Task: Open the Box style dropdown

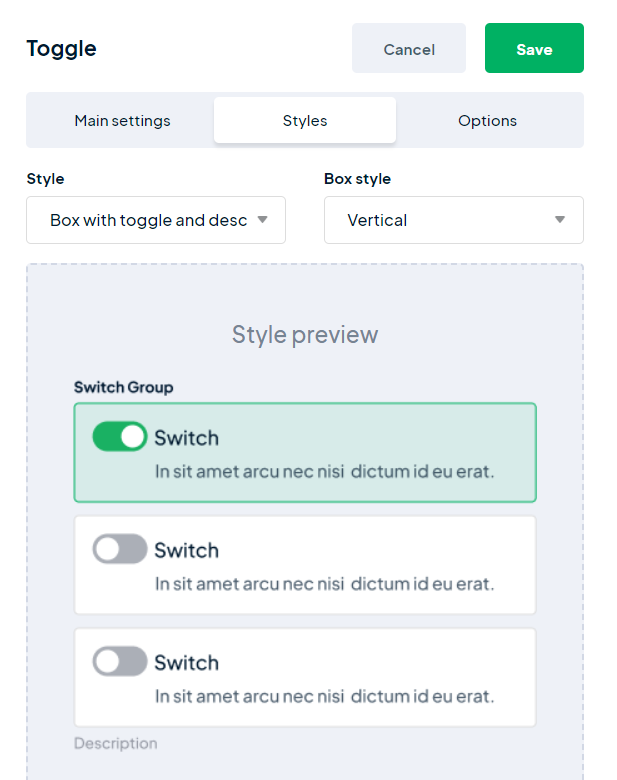Action: pos(454,220)
